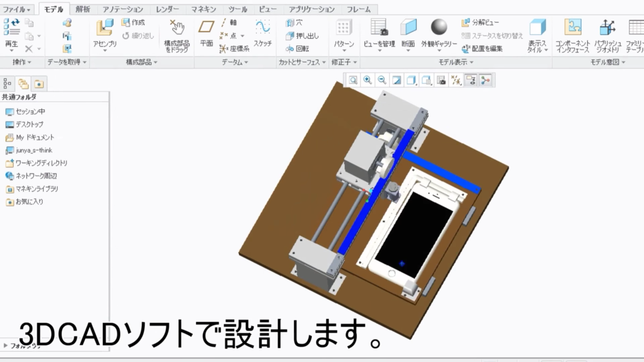The width and height of the screenshot is (644, 362).
Task: Select ワーキングディレクトリ in common folders
Action: tap(41, 163)
